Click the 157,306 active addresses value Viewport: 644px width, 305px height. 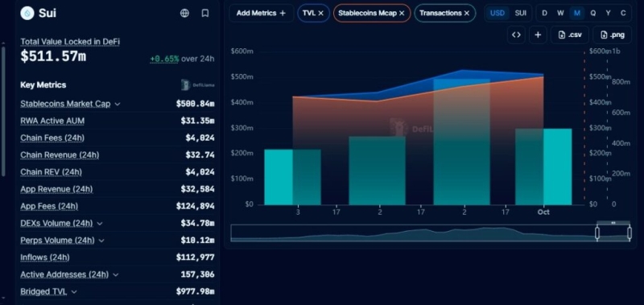click(197, 274)
